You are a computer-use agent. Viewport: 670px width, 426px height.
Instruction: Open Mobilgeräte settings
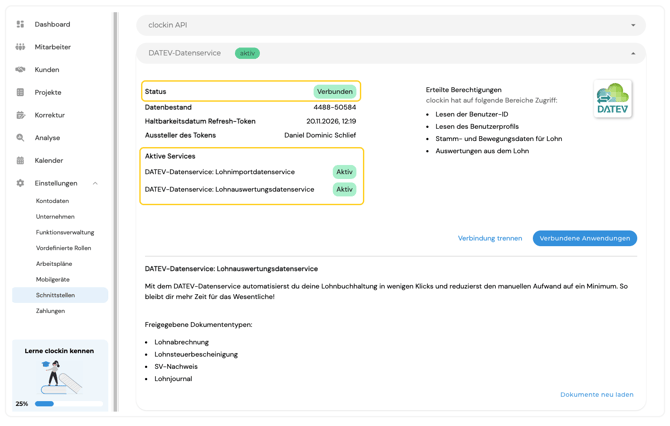click(x=53, y=279)
